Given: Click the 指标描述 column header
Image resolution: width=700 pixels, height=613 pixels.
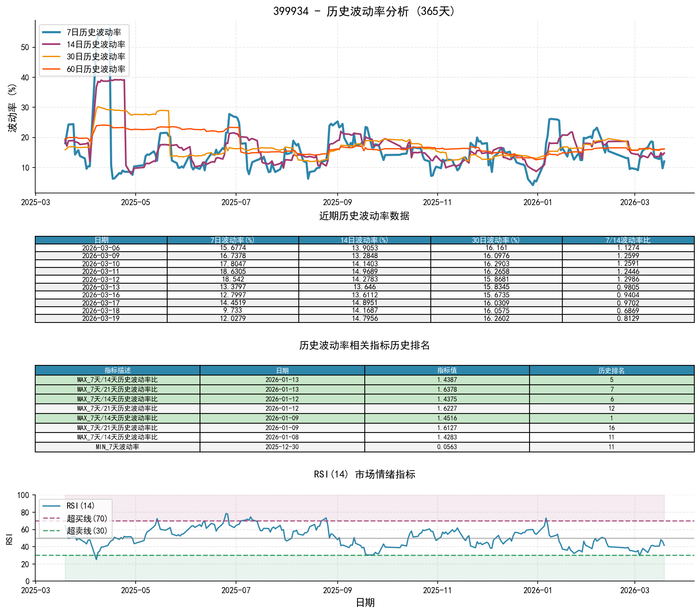Looking at the screenshot, I should point(117,370).
